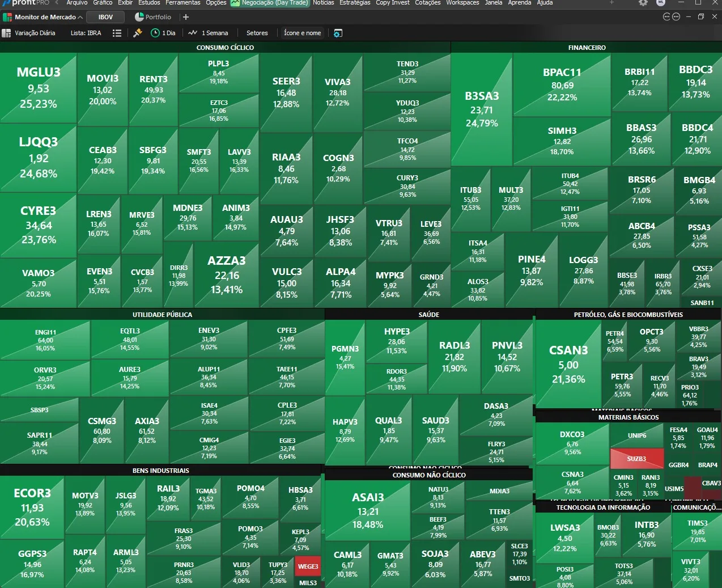The image size is (722, 588).
Task: Open the Ferramentas menu
Action: [x=183, y=3]
